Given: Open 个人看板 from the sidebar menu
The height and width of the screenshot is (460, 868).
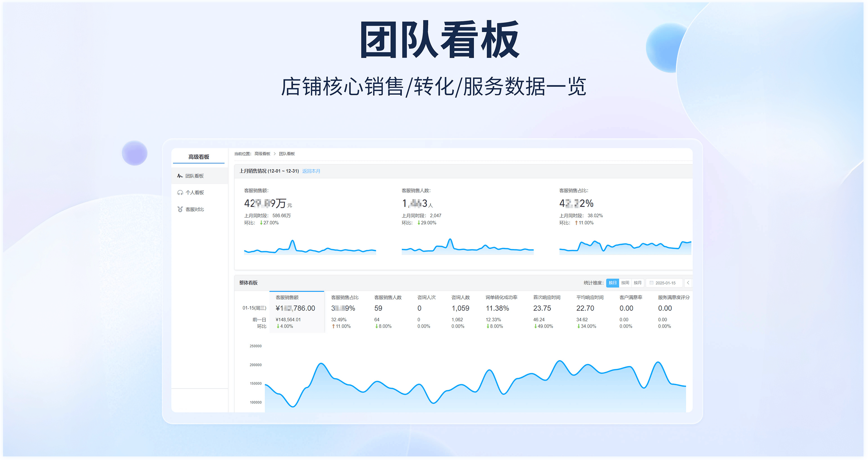Looking at the screenshot, I should point(195,193).
